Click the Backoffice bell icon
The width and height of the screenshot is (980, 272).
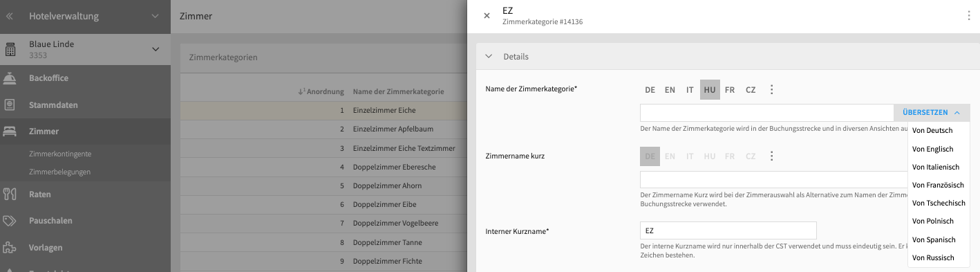point(10,78)
